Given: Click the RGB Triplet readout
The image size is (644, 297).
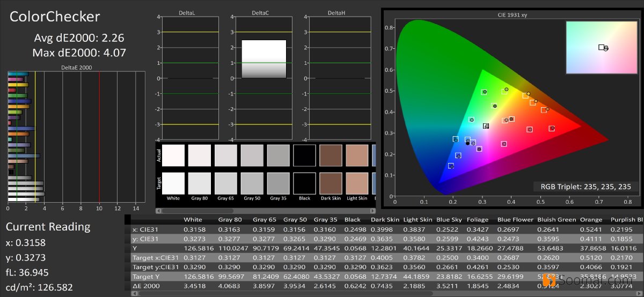Looking at the screenshot, I should [x=586, y=187].
